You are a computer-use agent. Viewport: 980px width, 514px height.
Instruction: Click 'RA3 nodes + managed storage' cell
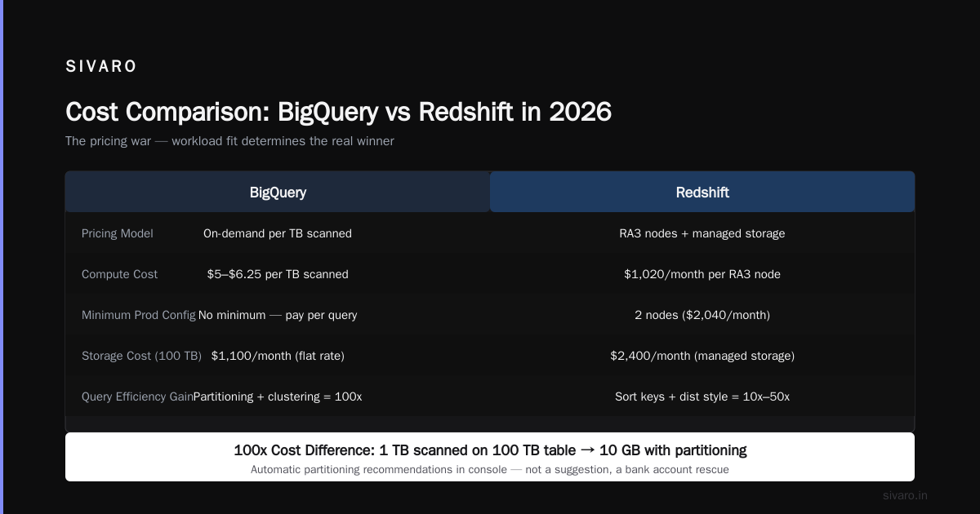point(702,233)
